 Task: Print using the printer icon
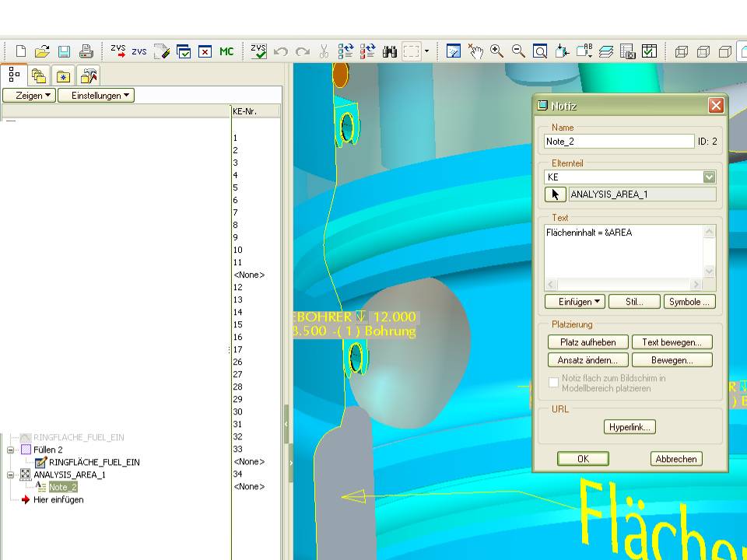coord(86,51)
